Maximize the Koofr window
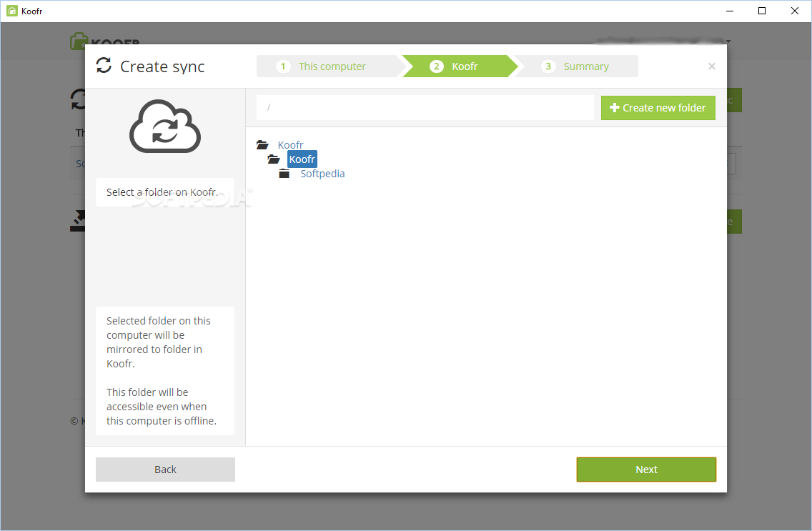Image resolution: width=812 pixels, height=531 pixels. click(762, 11)
